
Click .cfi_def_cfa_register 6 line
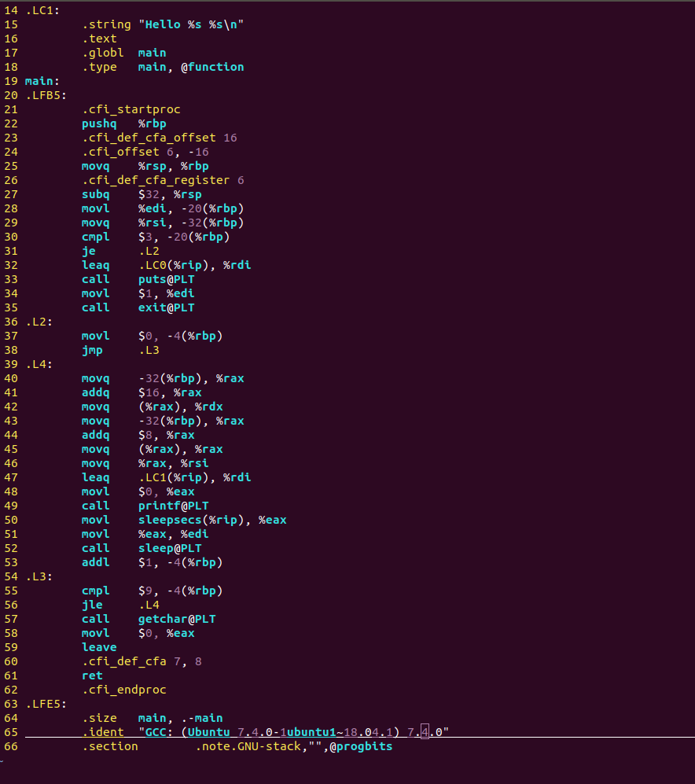(163, 180)
